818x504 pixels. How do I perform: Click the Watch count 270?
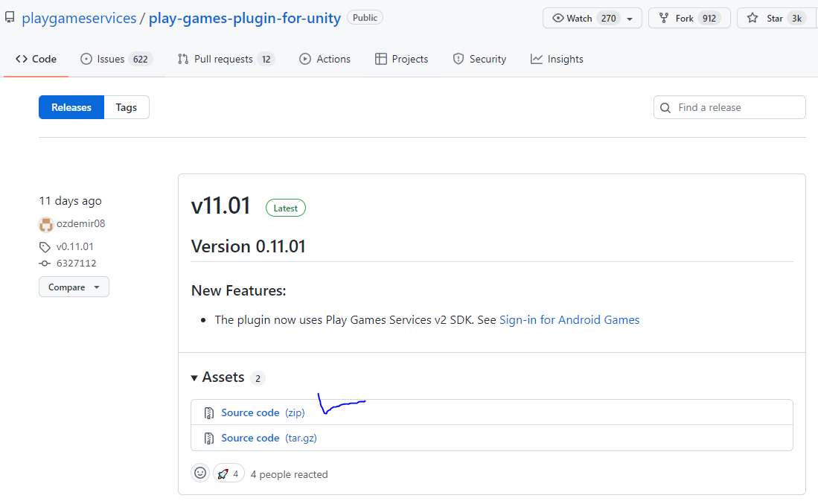[x=608, y=19]
